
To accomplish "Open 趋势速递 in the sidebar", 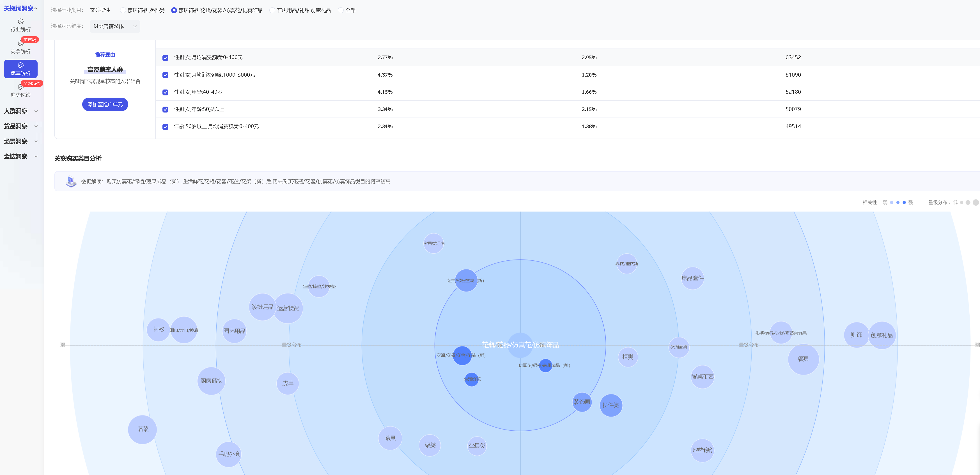I will pos(20,91).
